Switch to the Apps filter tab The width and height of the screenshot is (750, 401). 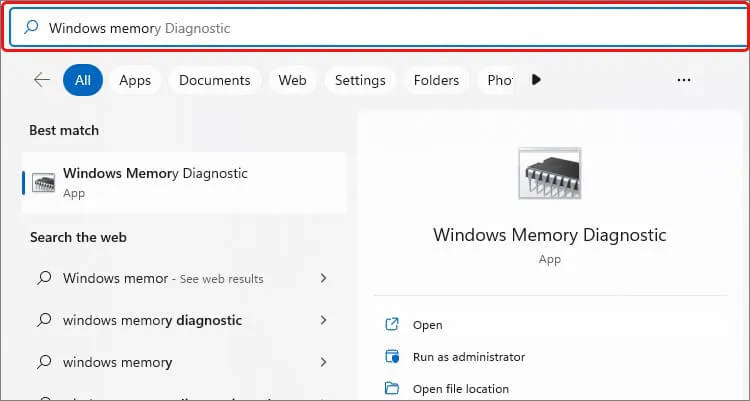click(x=135, y=80)
